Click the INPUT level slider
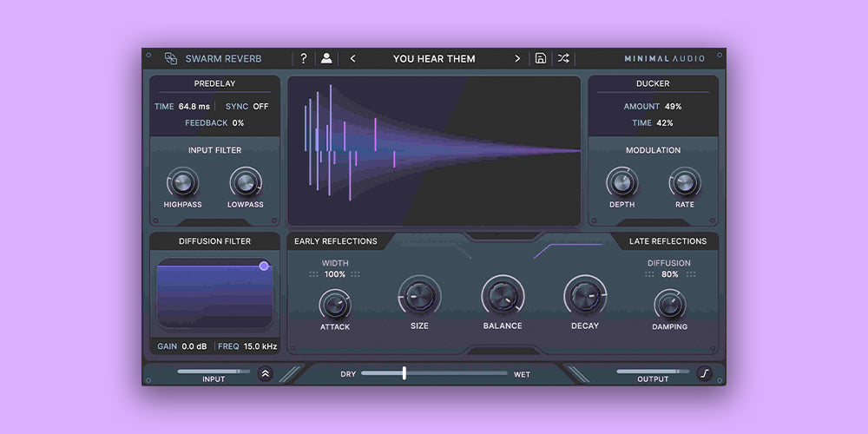This screenshot has width=868, height=434. point(214,372)
